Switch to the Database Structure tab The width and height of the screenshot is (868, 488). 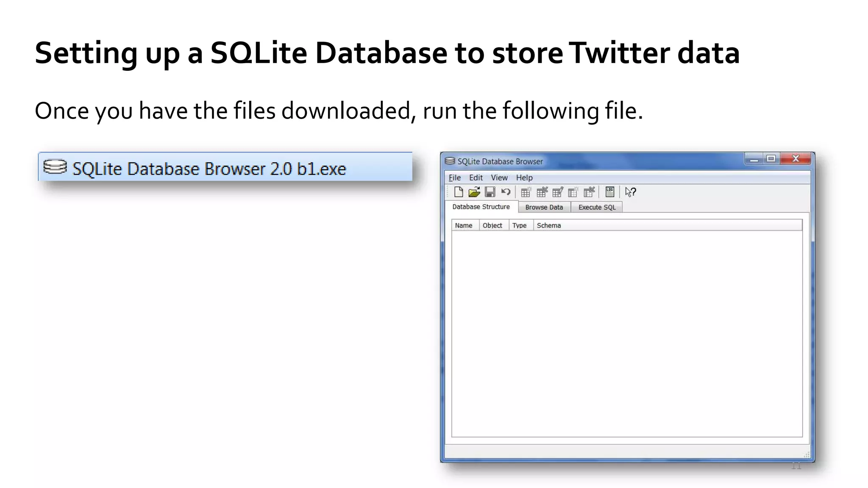click(x=481, y=207)
